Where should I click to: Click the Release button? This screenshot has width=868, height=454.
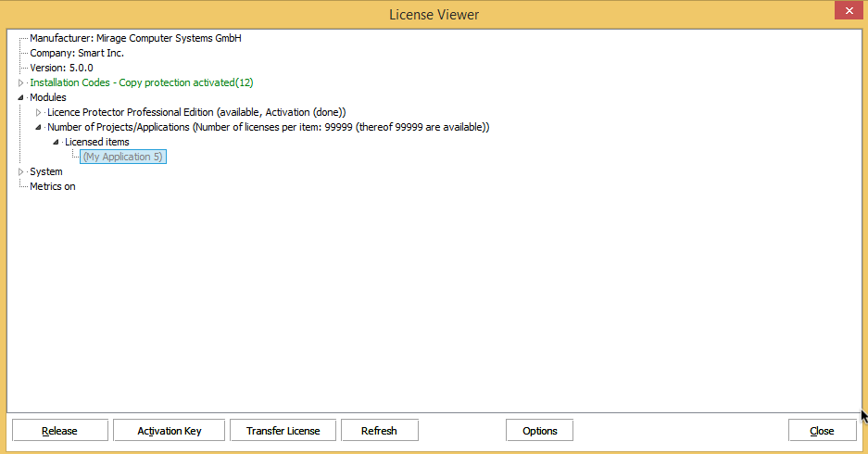[60, 430]
